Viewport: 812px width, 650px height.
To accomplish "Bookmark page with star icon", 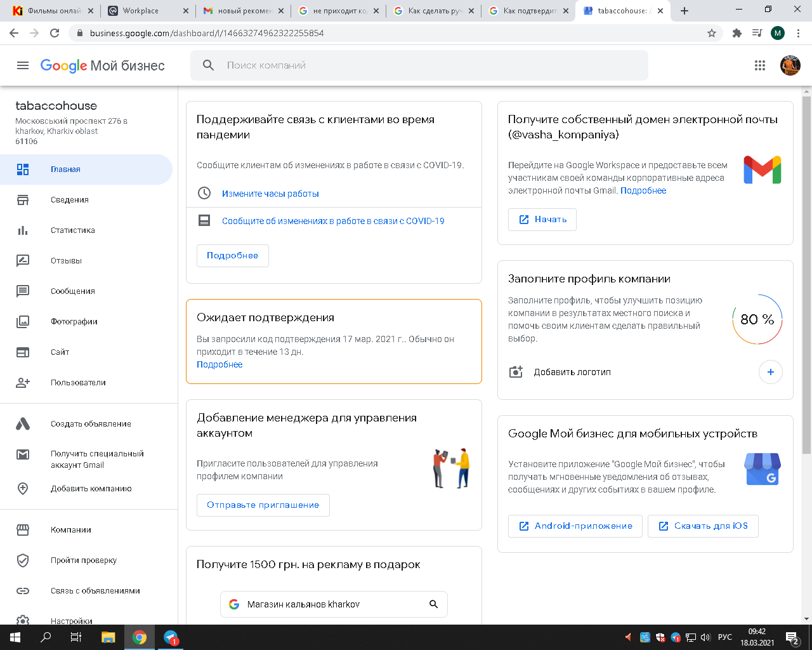I will (712, 33).
